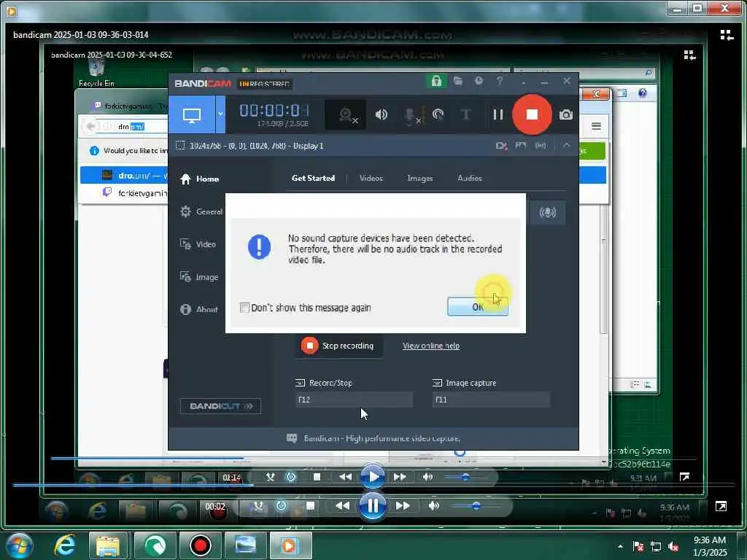This screenshot has width=747, height=560.
Task: Open the View online help link
Action: (430, 346)
